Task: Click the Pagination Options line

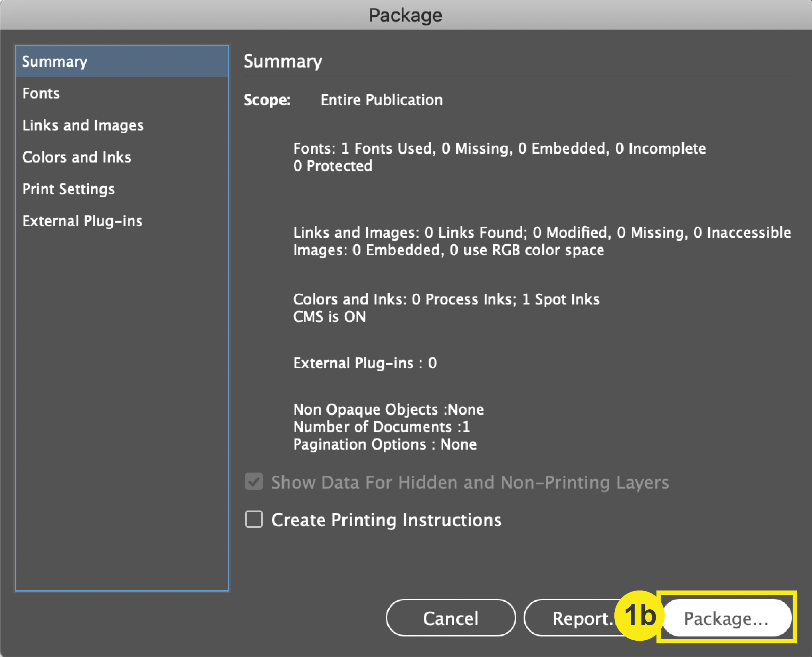Action: (x=385, y=444)
